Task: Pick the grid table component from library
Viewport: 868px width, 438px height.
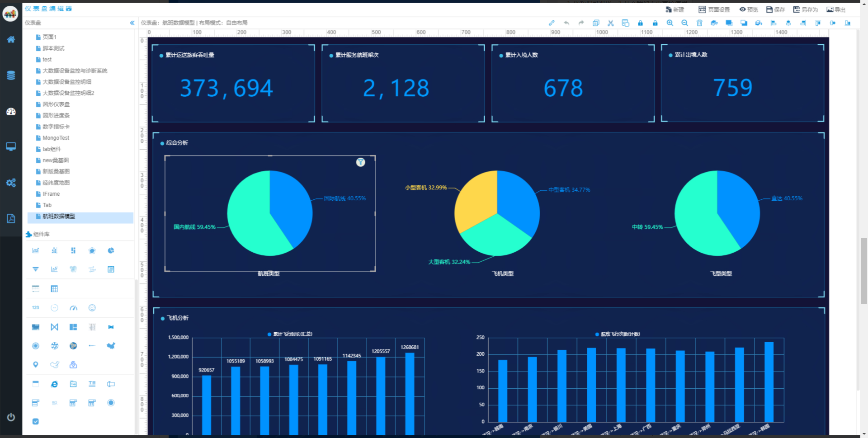Action: coord(54,289)
